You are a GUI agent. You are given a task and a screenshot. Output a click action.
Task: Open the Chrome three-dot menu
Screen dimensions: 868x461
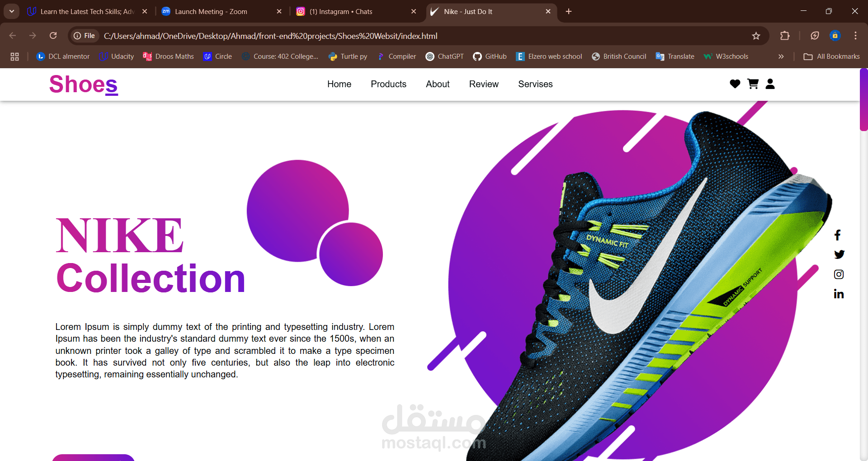point(855,36)
